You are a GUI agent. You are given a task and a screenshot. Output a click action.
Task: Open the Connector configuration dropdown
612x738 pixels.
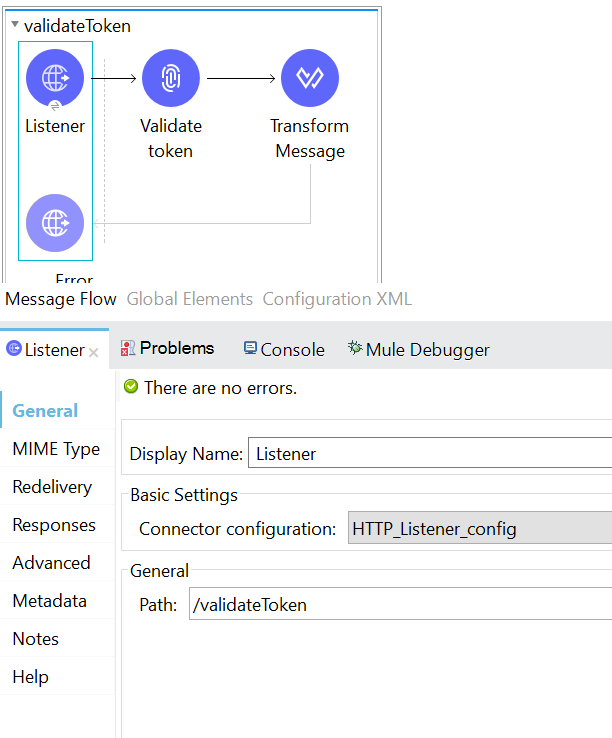click(480, 528)
